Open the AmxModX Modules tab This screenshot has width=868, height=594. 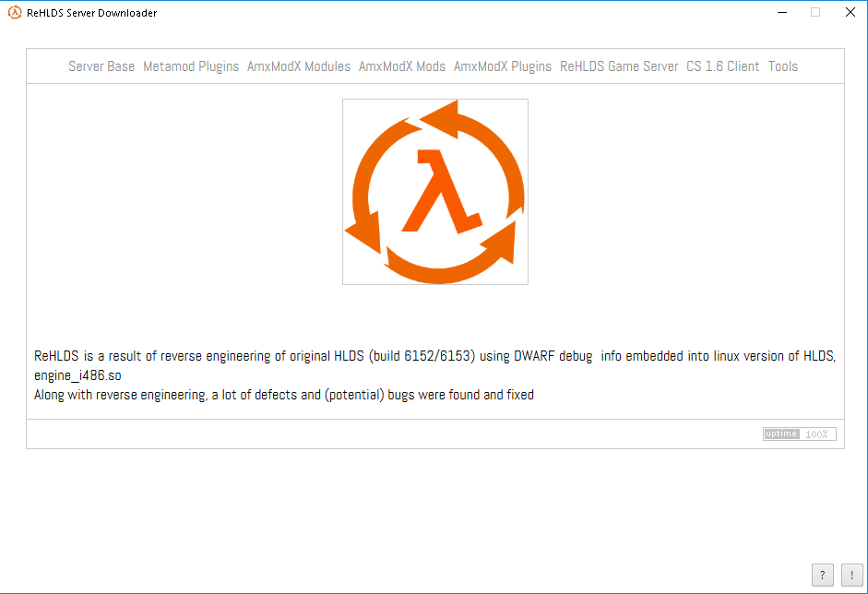coord(299,66)
